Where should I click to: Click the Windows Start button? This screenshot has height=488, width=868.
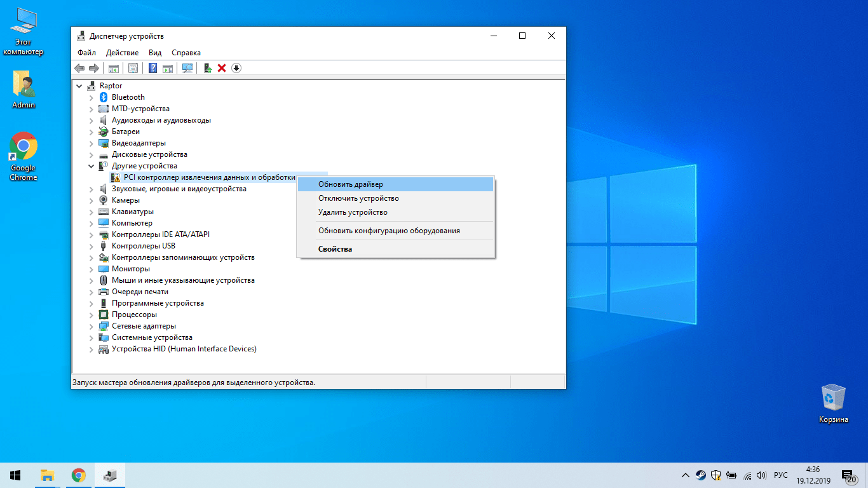click(x=15, y=475)
